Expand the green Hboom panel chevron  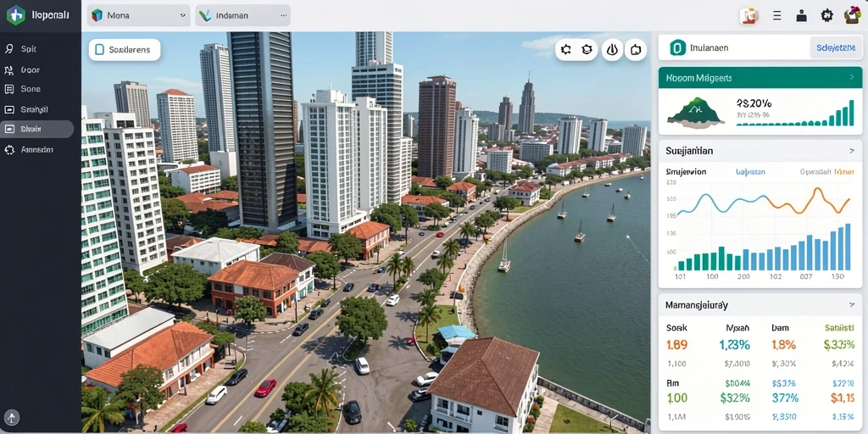coord(851,77)
